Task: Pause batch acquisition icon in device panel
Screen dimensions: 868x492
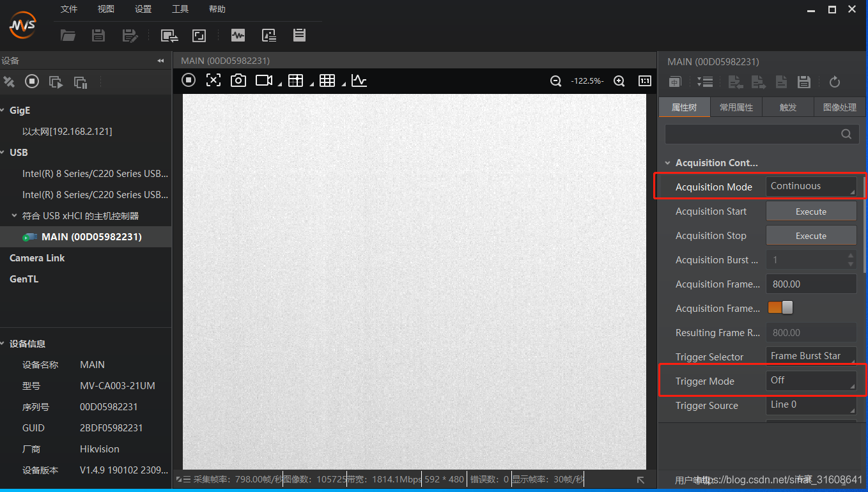Action: (81, 82)
